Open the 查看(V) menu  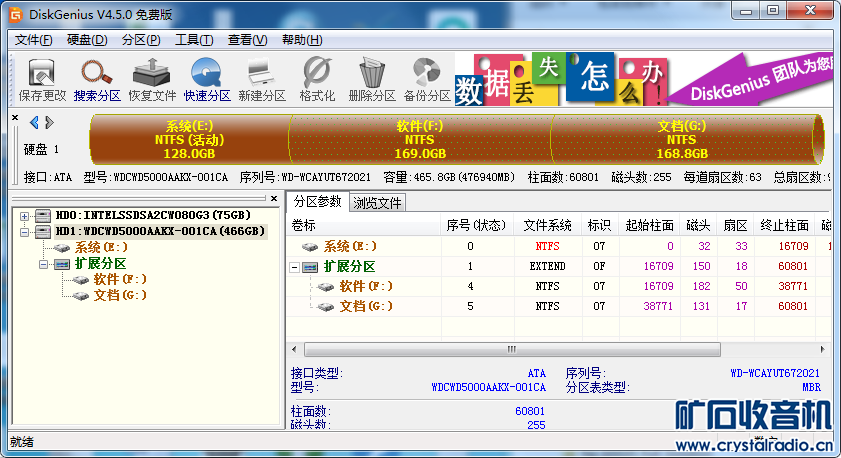coord(247,40)
